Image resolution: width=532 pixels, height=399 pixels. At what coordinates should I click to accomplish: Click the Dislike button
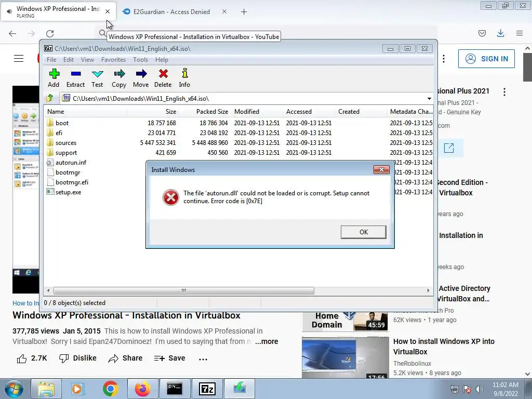(x=78, y=358)
